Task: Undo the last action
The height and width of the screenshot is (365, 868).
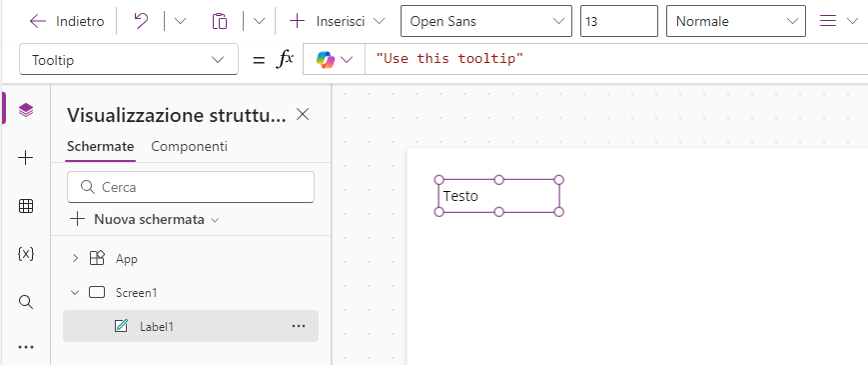Action: click(141, 21)
